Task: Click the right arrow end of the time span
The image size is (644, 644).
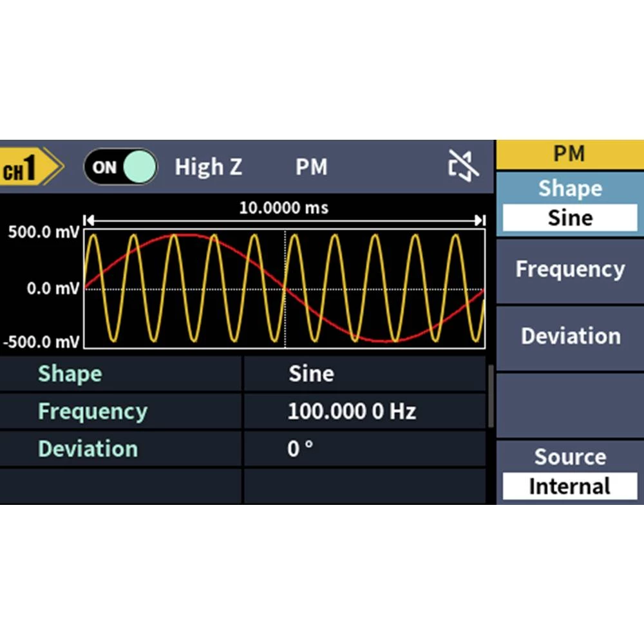Action: pyautogui.click(x=480, y=220)
